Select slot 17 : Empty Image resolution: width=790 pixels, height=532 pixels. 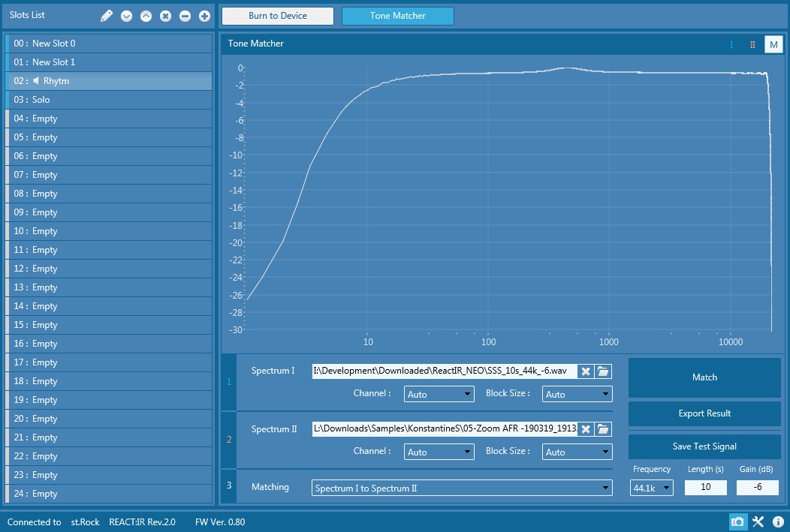point(108,362)
